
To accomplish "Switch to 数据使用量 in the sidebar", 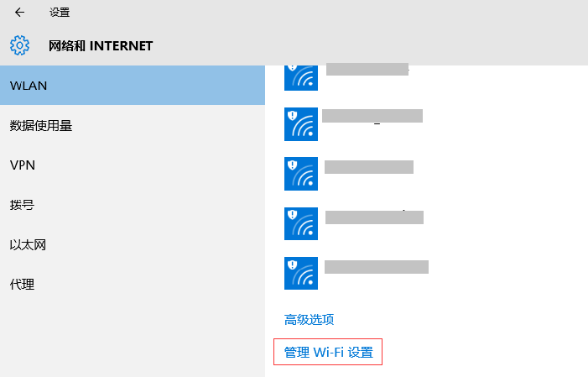I will pyautogui.click(x=133, y=126).
